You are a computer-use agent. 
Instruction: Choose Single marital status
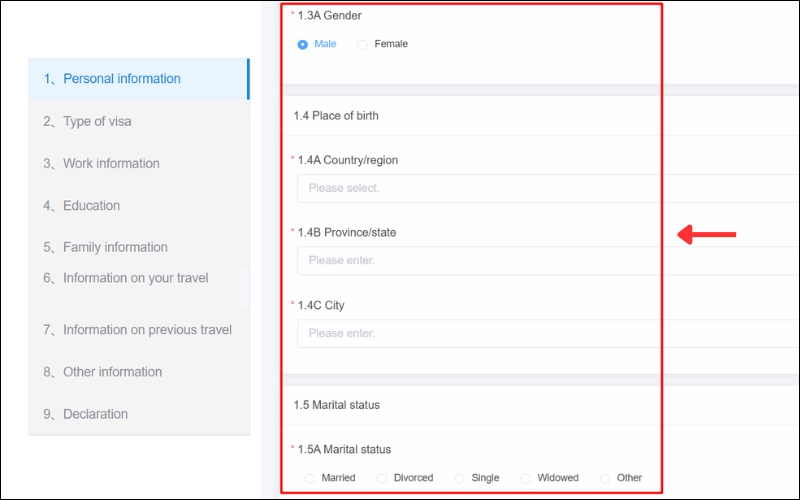point(460,478)
